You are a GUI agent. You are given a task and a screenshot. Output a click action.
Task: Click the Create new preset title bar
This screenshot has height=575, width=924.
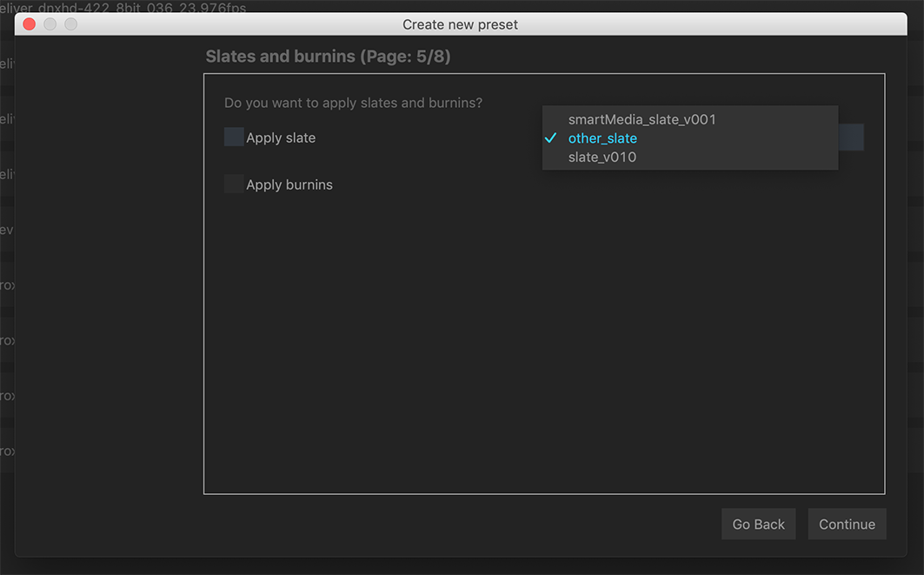pos(460,24)
